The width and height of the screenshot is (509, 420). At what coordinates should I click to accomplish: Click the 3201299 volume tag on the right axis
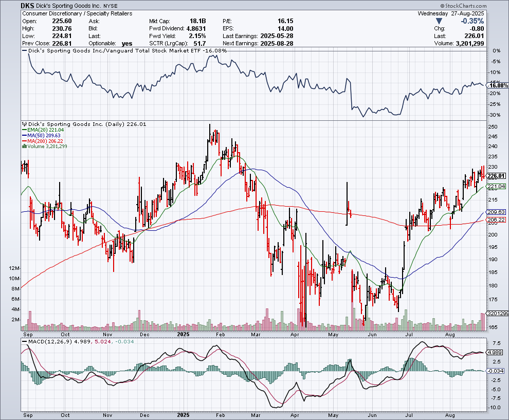tap(498, 313)
